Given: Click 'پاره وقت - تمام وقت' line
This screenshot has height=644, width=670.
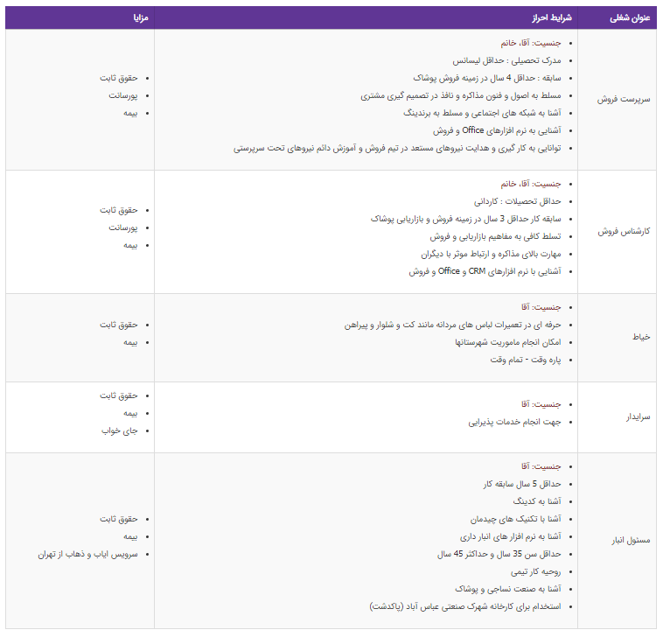Looking at the screenshot, I should (x=526, y=360).
